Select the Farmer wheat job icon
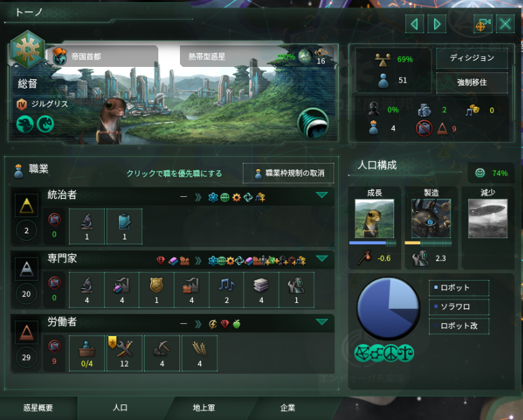 200,353
